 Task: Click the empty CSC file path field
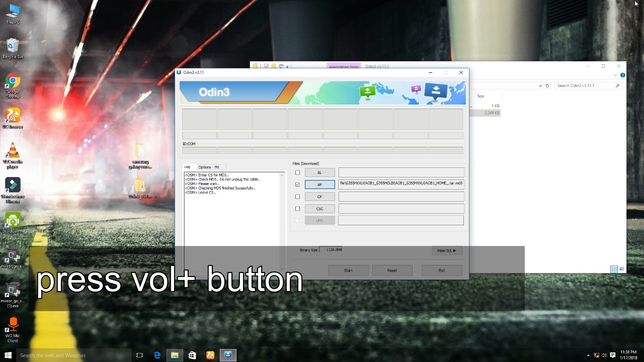[401, 208]
